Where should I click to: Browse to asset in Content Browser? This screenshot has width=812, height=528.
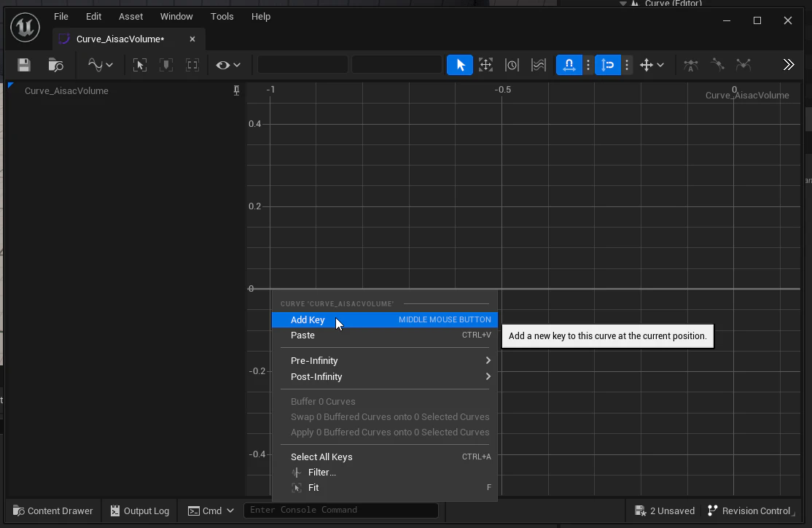click(55, 65)
